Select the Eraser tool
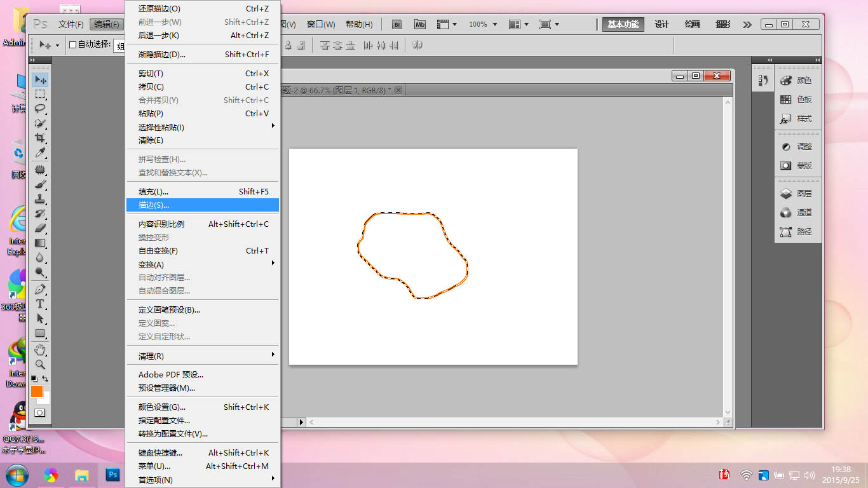The width and height of the screenshot is (868, 488). point(40,228)
